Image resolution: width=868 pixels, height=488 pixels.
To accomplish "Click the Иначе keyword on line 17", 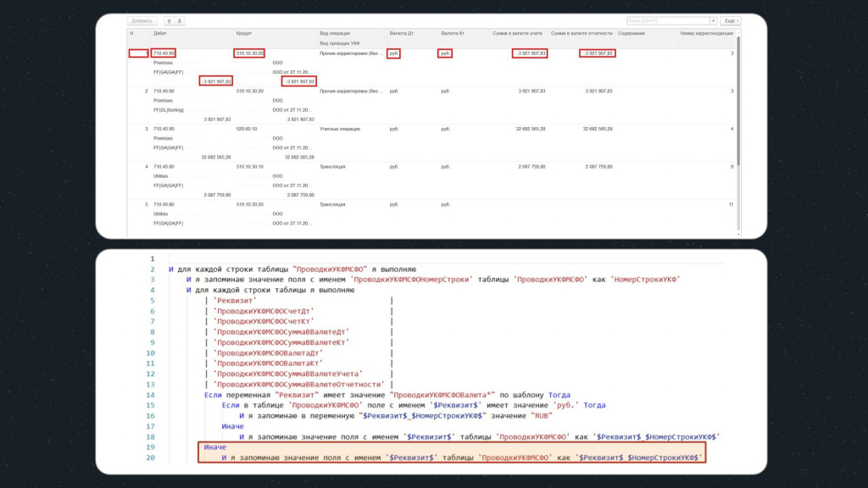I will [x=232, y=426].
